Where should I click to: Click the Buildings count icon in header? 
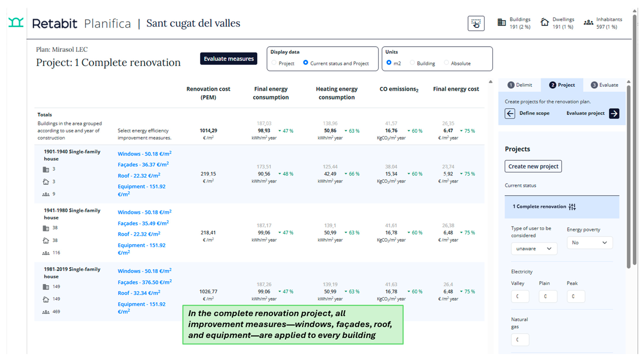pyautogui.click(x=501, y=23)
